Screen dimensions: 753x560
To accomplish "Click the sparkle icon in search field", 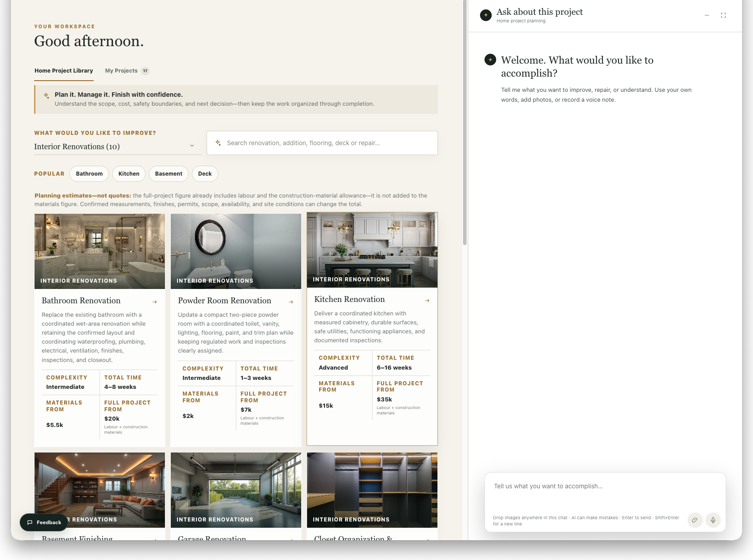I will click(x=218, y=143).
